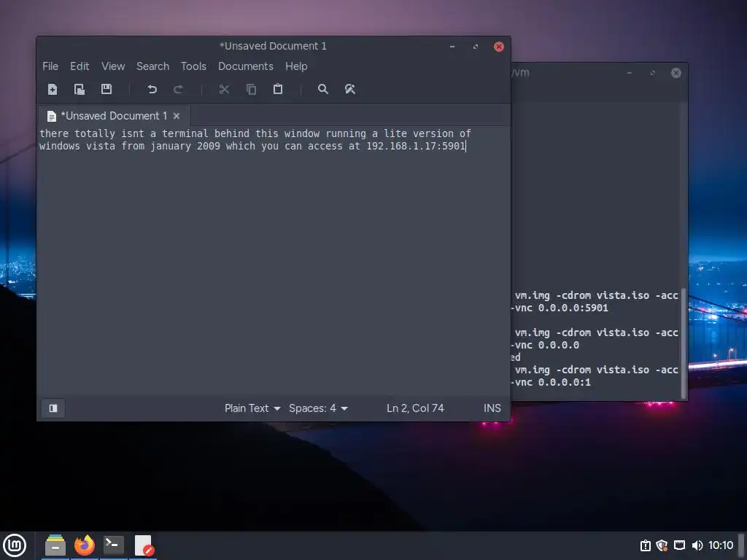Cut the selected text with the scissors icon
747x560 pixels.
[x=224, y=89]
